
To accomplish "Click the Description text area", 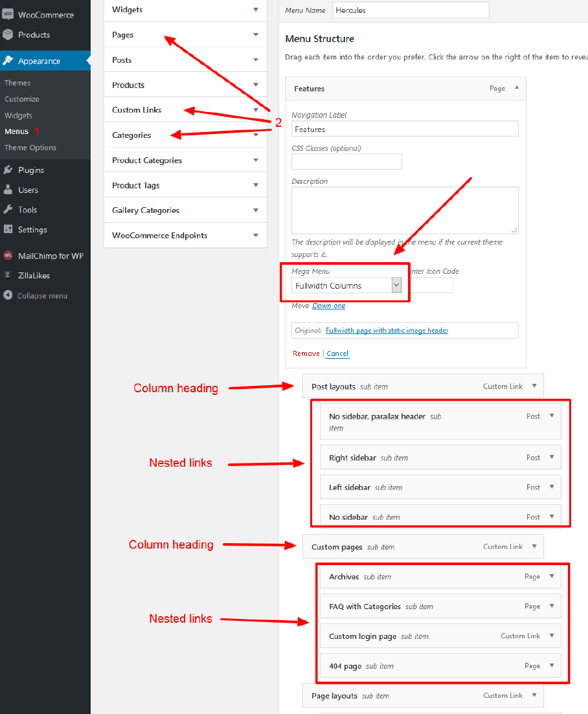I will pos(405,210).
